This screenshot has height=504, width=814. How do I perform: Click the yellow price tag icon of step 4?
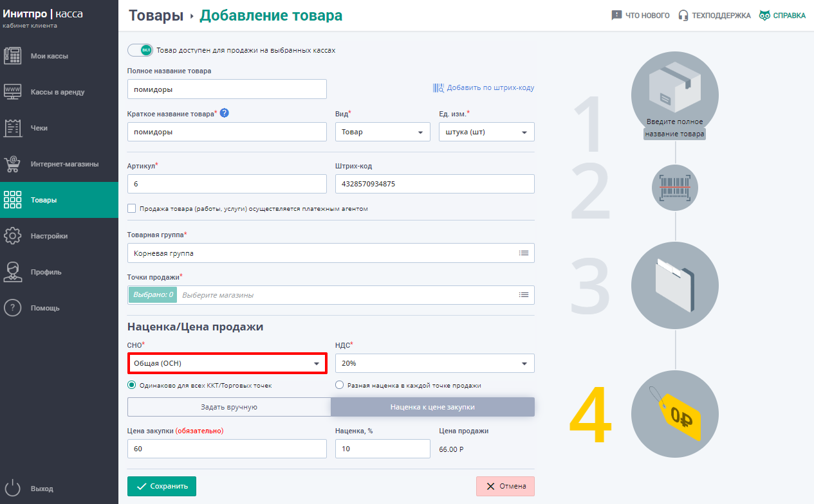click(x=675, y=413)
